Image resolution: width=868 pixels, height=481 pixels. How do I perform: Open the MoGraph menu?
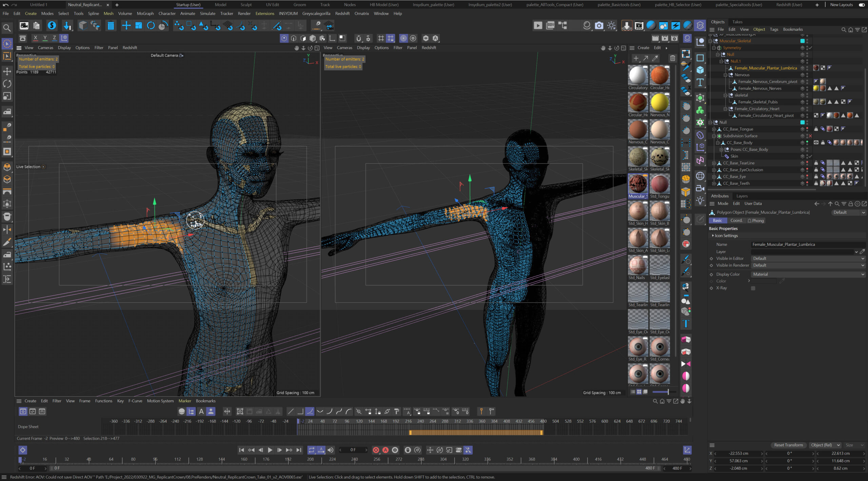pyautogui.click(x=145, y=14)
